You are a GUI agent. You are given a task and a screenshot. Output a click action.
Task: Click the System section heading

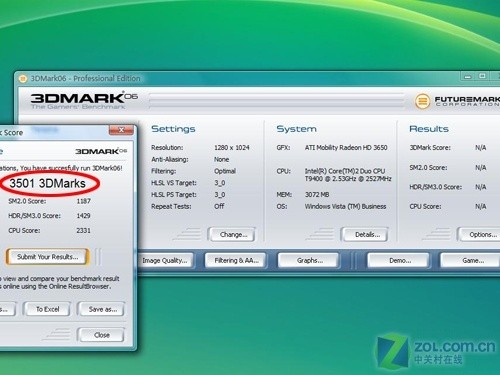click(296, 129)
